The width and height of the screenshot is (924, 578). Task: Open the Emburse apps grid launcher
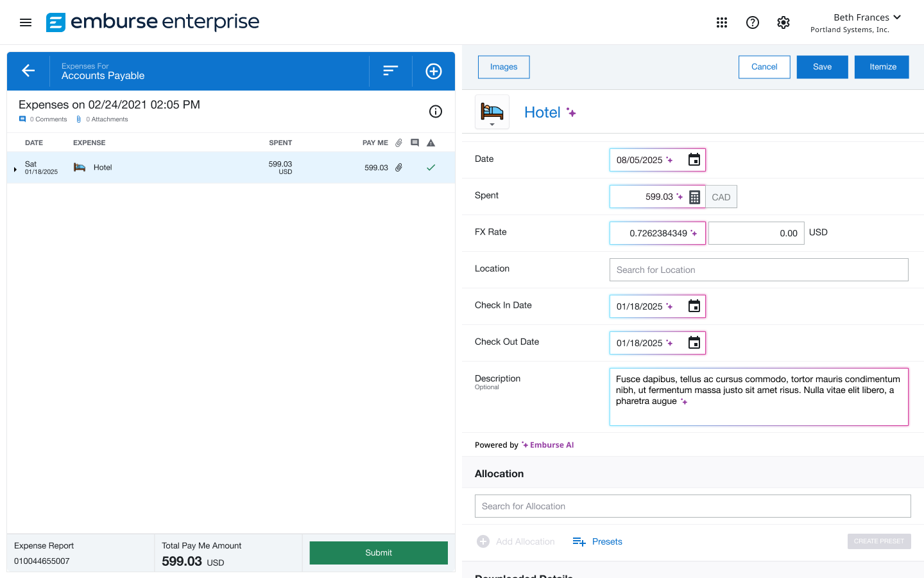point(722,22)
